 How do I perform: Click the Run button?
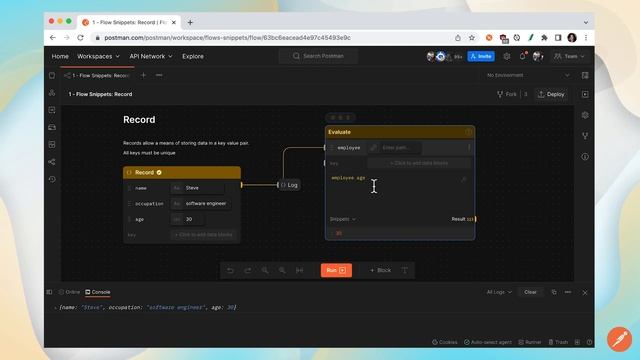pyautogui.click(x=336, y=270)
